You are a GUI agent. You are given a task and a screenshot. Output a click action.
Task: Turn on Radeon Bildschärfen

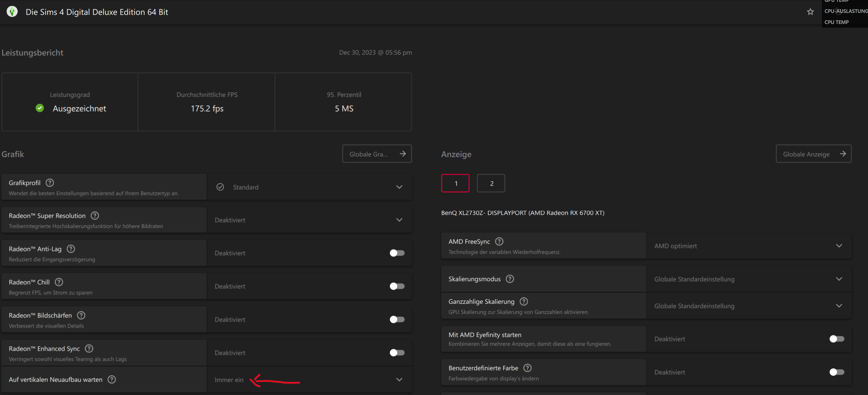(397, 319)
